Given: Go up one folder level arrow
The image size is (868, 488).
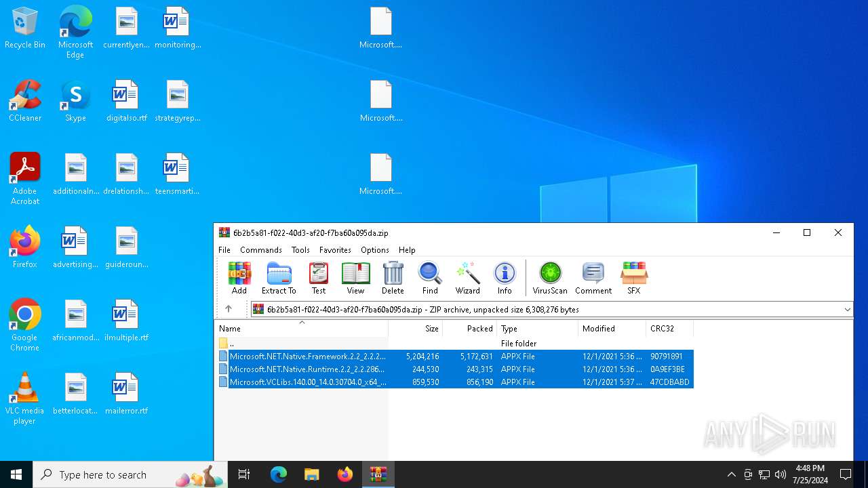Looking at the screenshot, I should click(229, 309).
